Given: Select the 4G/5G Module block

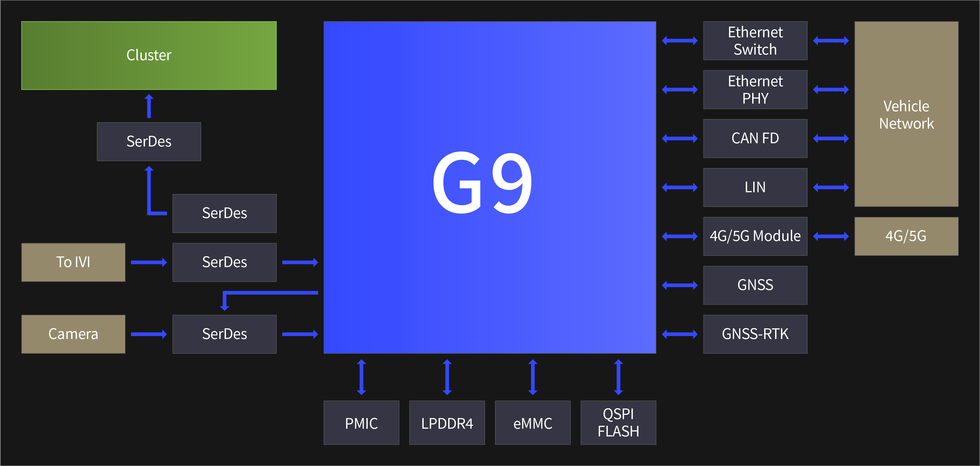Looking at the screenshot, I should [x=755, y=236].
